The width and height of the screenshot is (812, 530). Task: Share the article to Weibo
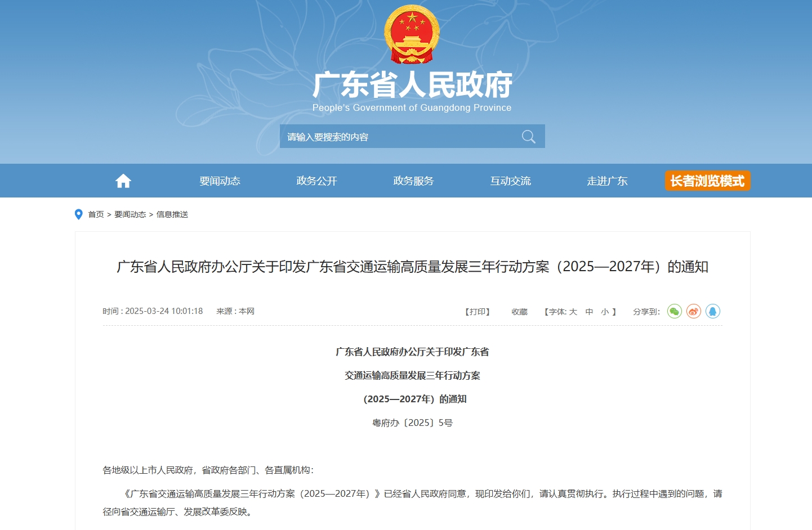(693, 311)
